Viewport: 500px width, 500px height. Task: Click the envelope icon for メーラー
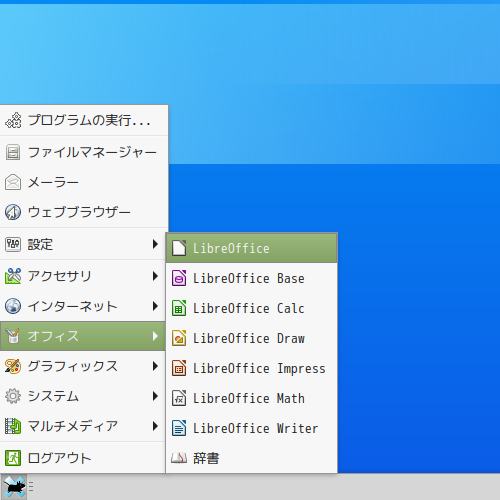click(x=13, y=182)
